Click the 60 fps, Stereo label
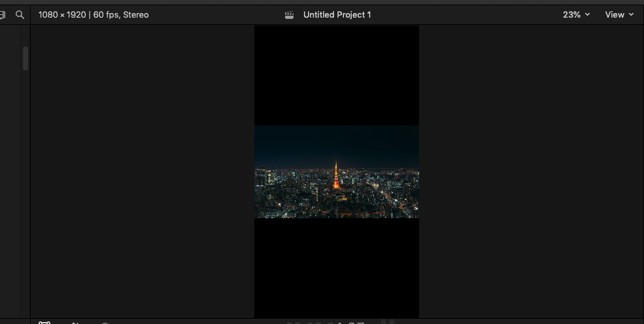 pyautogui.click(x=120, y=14)
